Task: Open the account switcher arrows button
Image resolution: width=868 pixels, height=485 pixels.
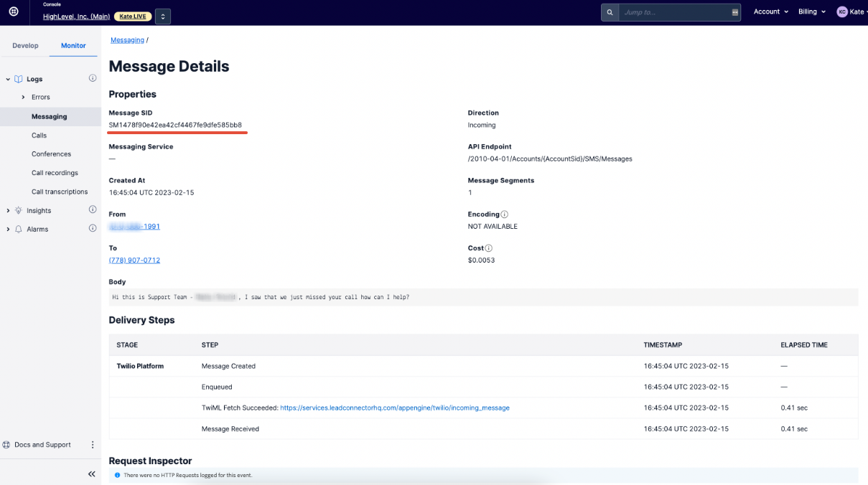Action: pyautogui.click(x=162, y=16)
